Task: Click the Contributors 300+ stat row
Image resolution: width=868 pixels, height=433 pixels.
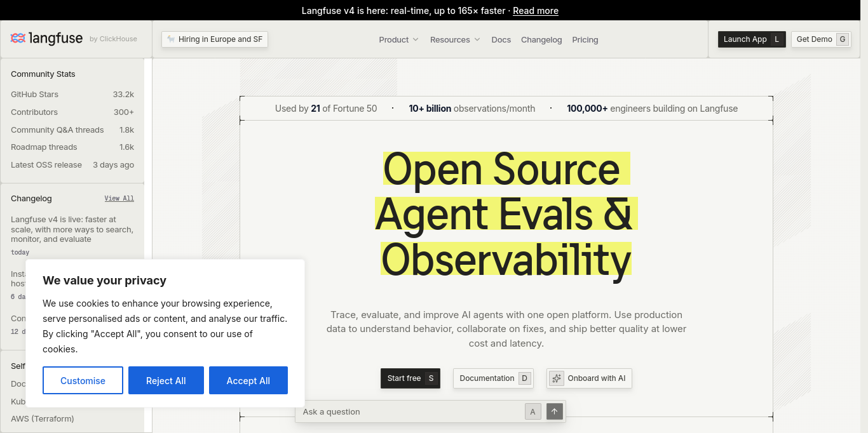Action: coord(72,112)
